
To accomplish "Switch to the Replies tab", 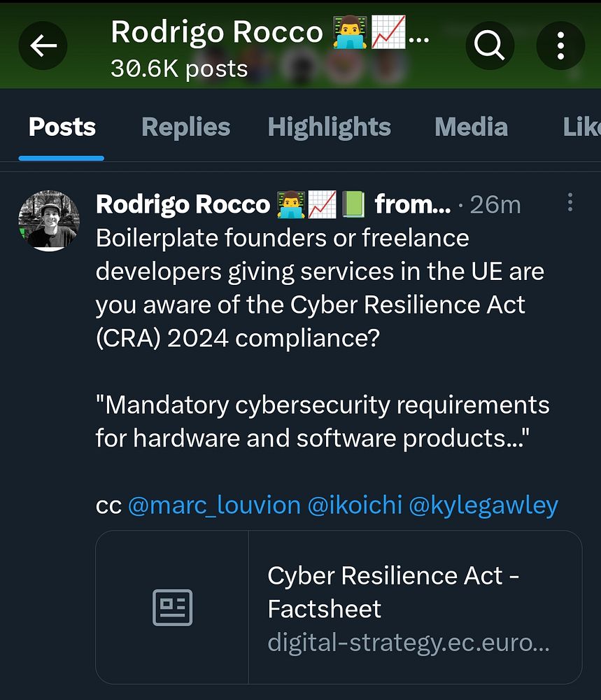I will coord(185,127).
